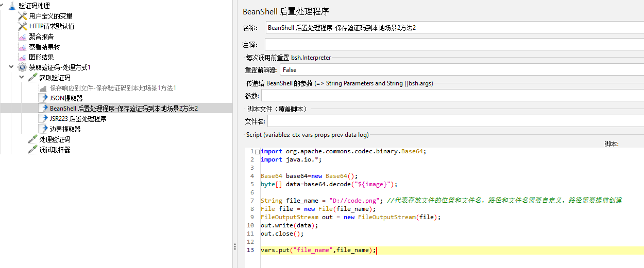Click the panel splitter handle between tree and editor
This screenshot has width=644, height=268.
235,247
